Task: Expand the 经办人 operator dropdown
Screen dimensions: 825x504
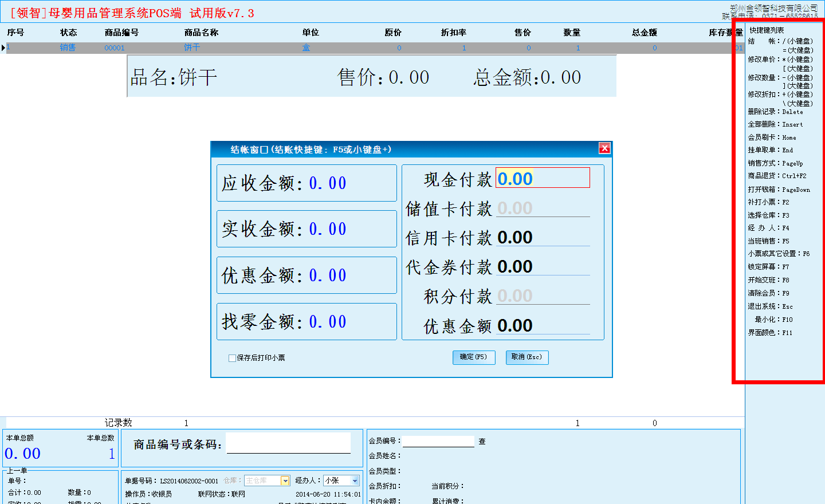Action: (x=355, y=481)
